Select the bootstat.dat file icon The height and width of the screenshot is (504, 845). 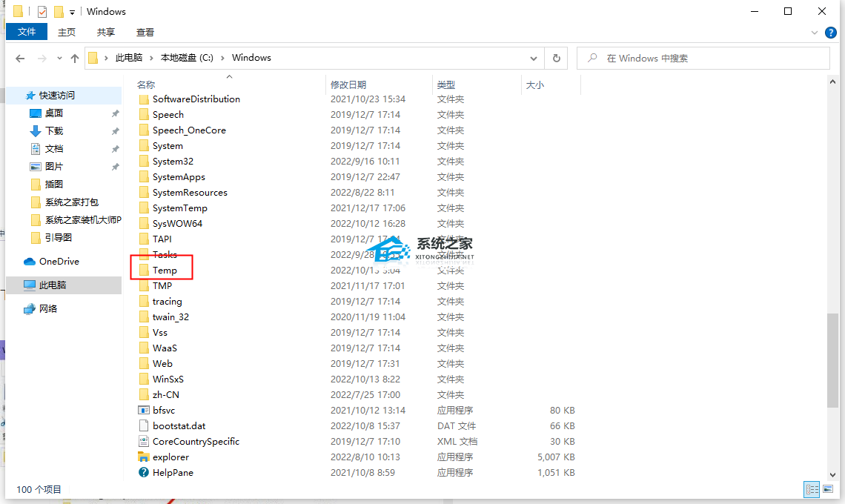[x=144, y=426]
